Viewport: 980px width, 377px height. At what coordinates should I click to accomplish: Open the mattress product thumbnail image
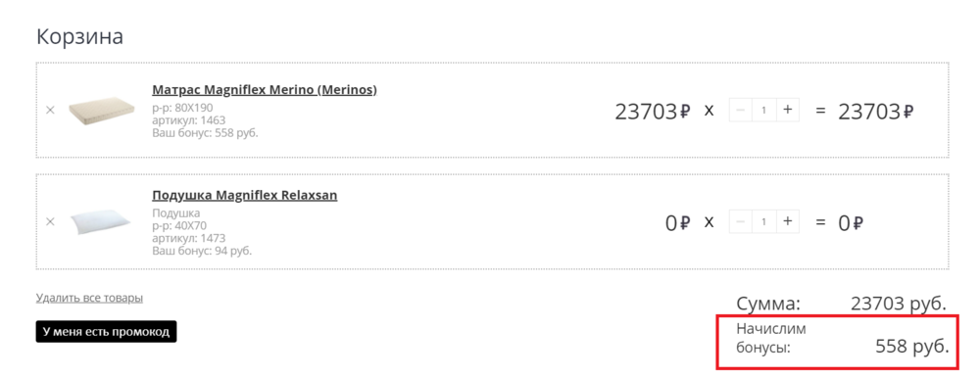pyautogui.click(x=101, y=108)
